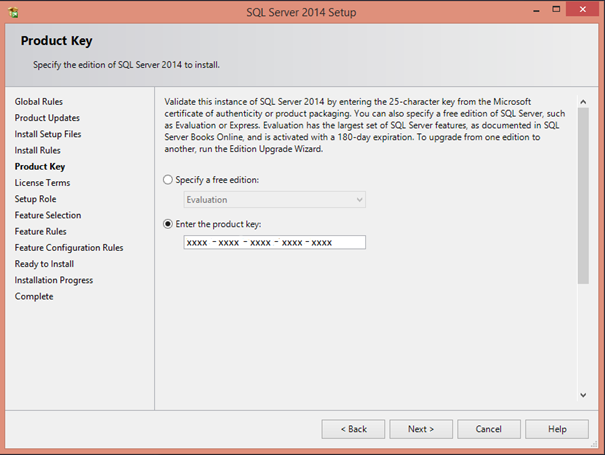Click the scroll down arrow in description pane
605x455 pixels.
point(583,395)
